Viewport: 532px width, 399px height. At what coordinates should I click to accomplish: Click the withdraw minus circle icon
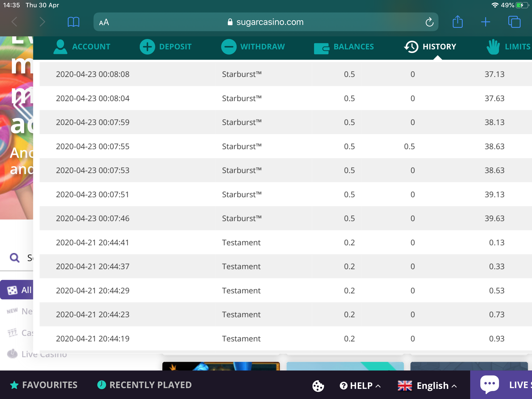click(x=229, y=47)
